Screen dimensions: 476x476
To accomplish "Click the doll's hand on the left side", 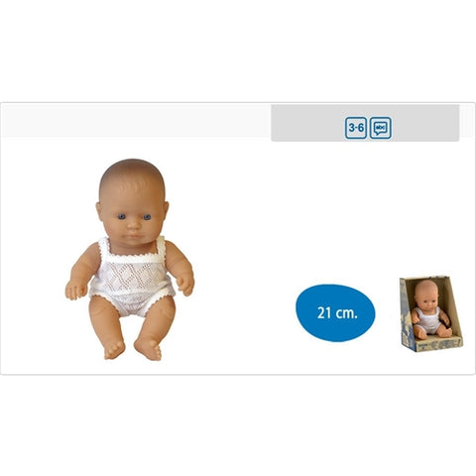I will pyautogui.click(x=76, y=290).
